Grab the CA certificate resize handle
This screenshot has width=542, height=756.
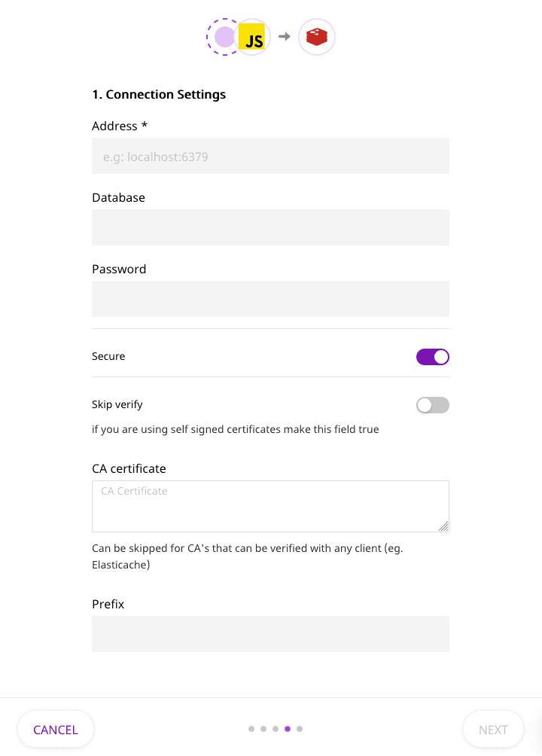(443, 526)
